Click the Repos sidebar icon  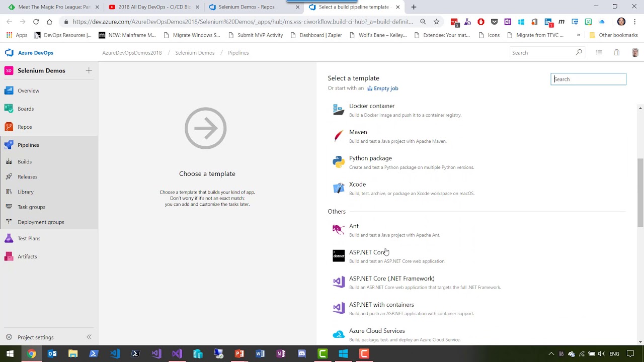tap(9, 127)
